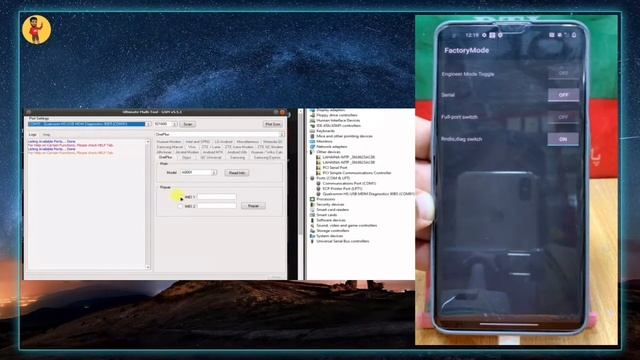This screenshot has height=360, width=640.
Task: Turn off the Rndis,diag switch on phone
Action: coord(563,139)
